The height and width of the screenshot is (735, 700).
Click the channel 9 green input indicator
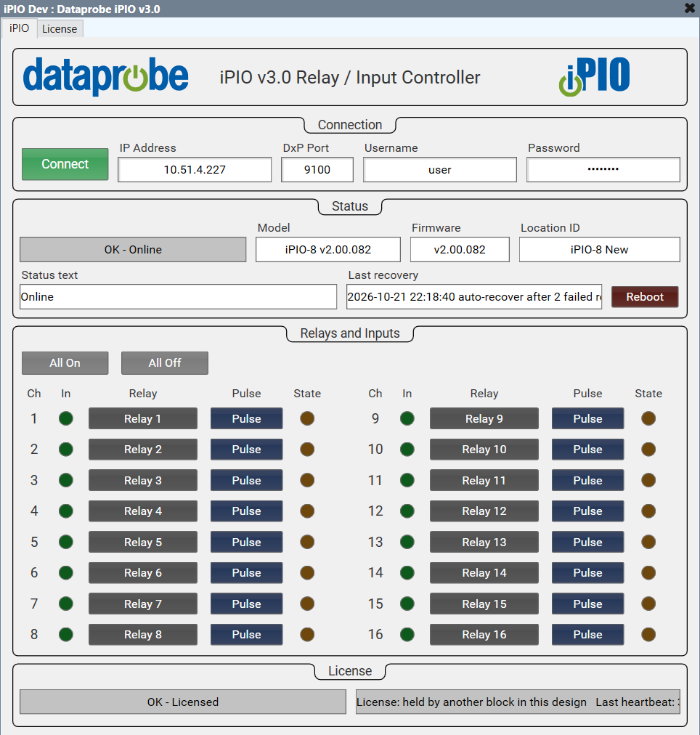(x=407, y=418)
